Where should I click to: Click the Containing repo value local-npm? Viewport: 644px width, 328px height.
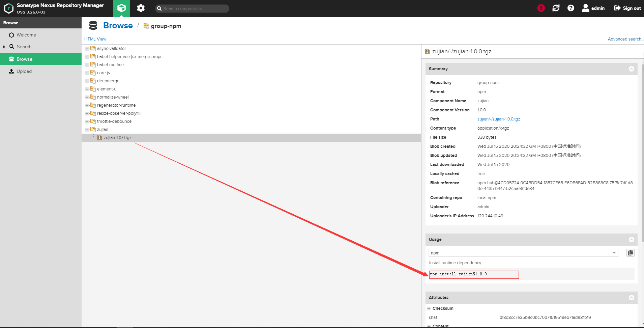tap(487, 198)
